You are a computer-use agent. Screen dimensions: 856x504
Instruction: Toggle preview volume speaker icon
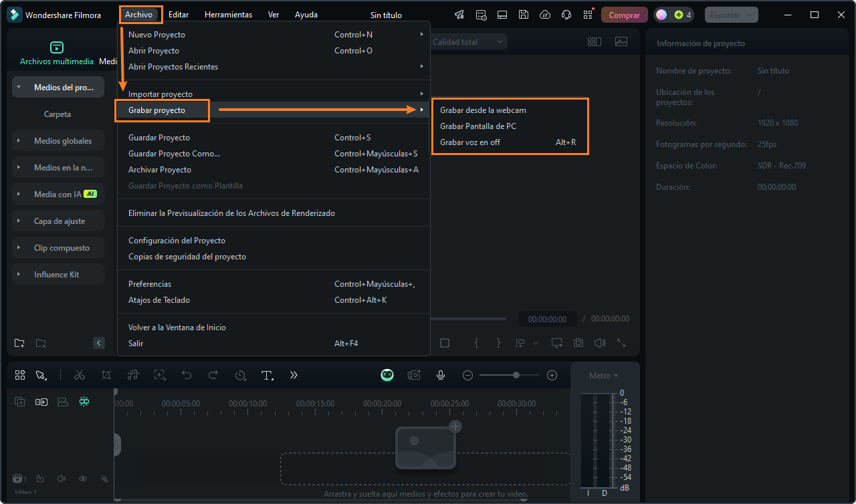(600, 343)
